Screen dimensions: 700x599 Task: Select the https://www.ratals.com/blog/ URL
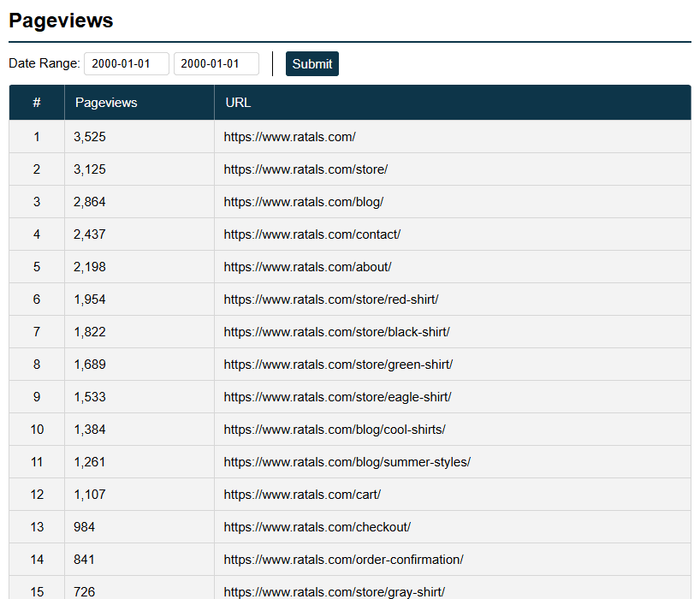304,202
